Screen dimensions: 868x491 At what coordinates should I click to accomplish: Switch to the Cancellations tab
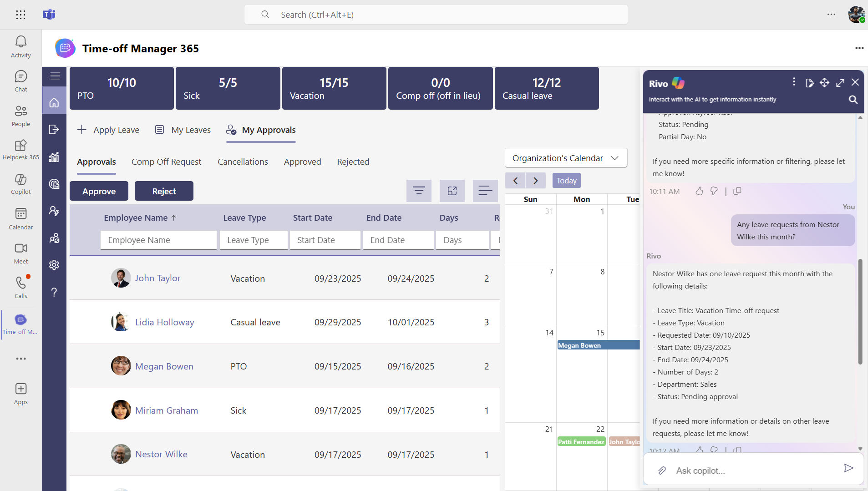[243, 162]
